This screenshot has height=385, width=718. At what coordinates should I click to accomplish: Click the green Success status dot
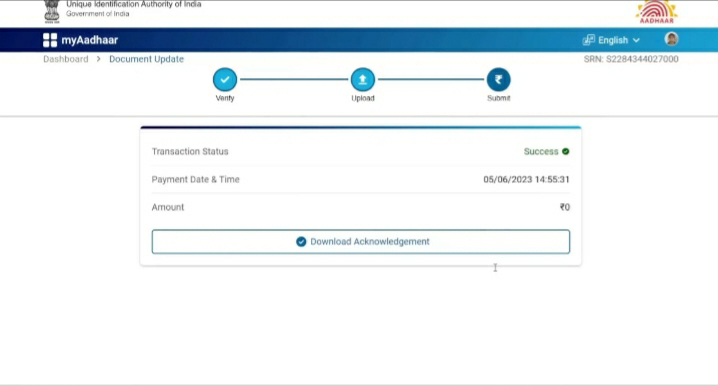[x=566, y=152]
